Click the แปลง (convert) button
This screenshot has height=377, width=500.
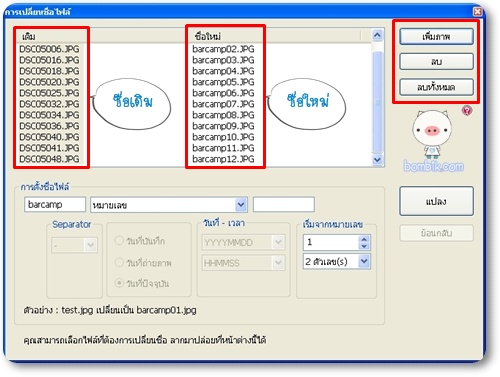click(x=436, y=201)
